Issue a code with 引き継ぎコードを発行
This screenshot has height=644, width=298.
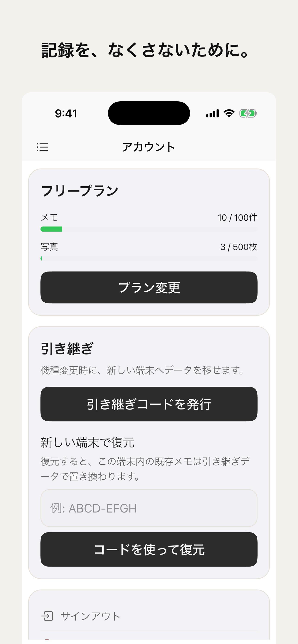[x=149, y=404]
